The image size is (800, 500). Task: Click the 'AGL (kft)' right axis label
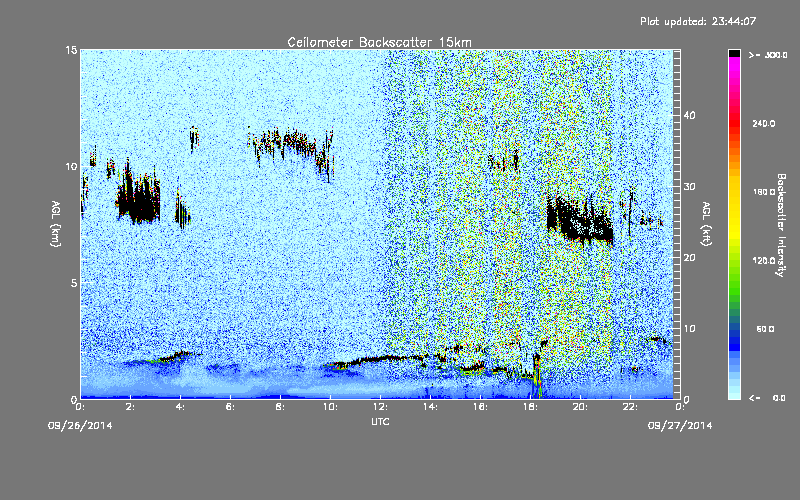(706, 223)
